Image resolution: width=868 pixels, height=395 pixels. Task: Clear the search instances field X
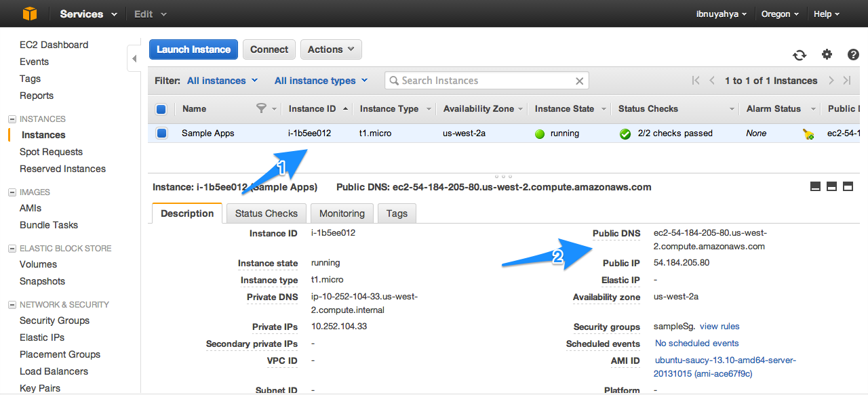579,81
